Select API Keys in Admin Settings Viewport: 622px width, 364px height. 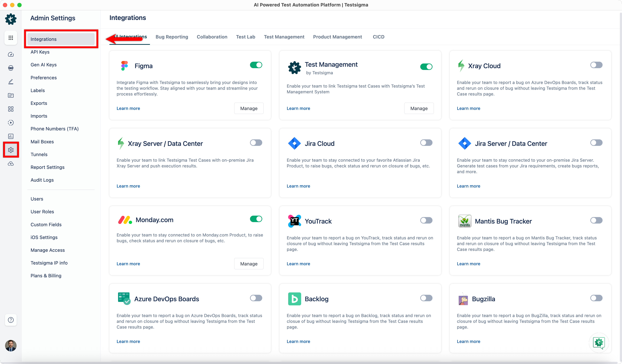coord(40,52)
